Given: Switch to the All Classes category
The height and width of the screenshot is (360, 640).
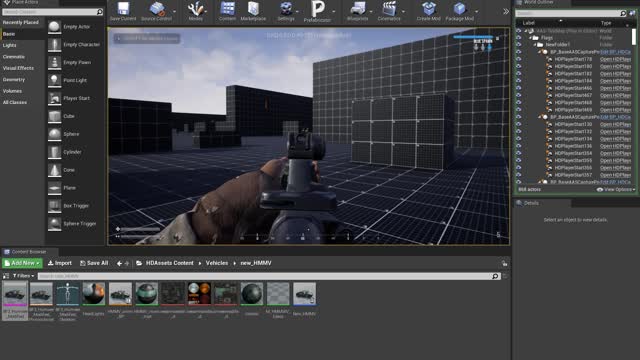Looking at the screenshot, I should 15,102.
